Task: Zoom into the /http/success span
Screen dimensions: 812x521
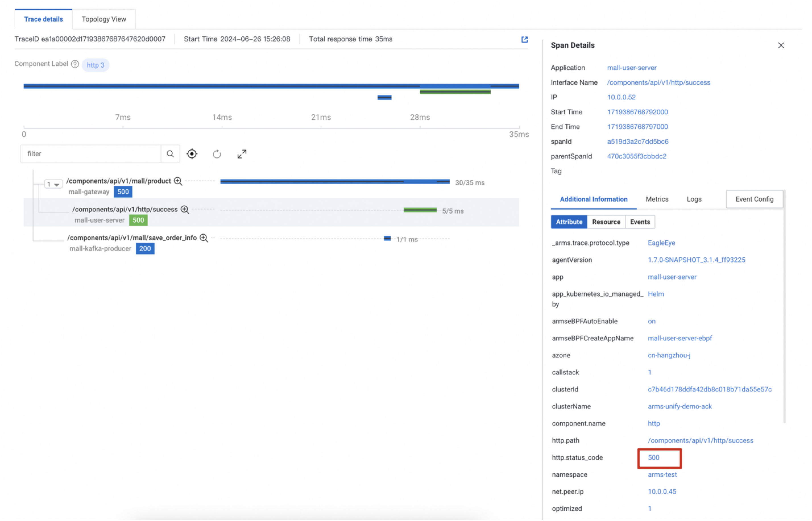Action: point(185,210)
